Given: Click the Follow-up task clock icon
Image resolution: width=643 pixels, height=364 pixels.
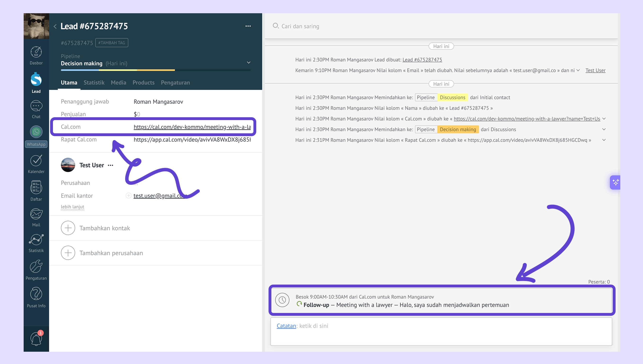Looking at the screenshot, I should coord(282,300).
